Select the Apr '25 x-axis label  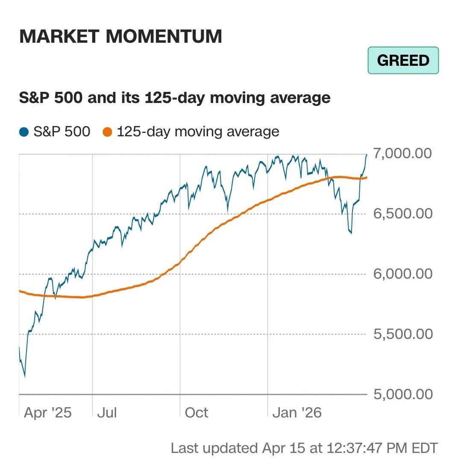pos(48,413)
